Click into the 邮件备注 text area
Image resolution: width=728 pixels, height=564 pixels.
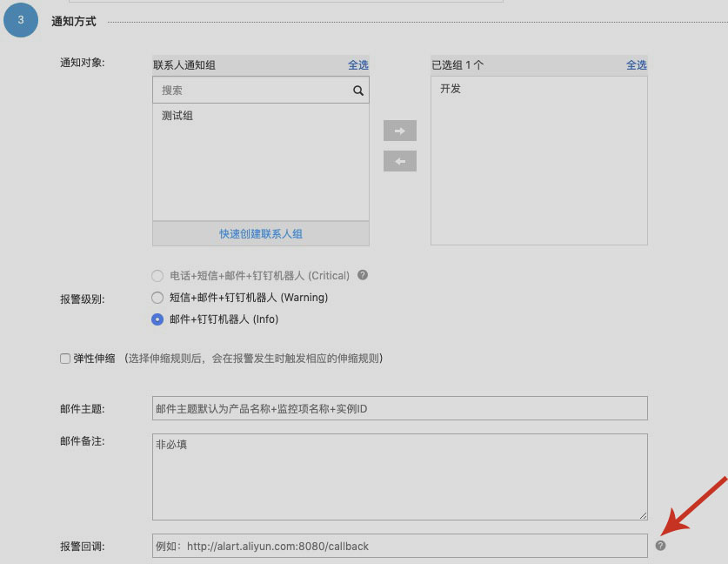click(399, 476)
